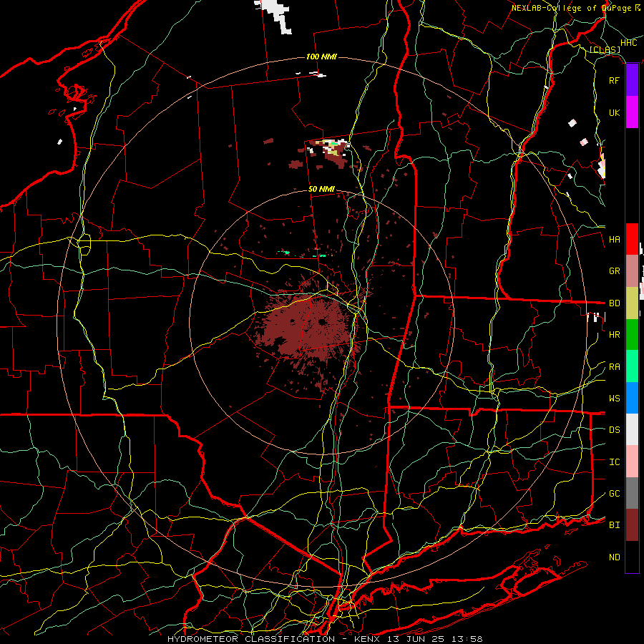
Task: Click the [CLAS] label
Action: tap(605, 50)
